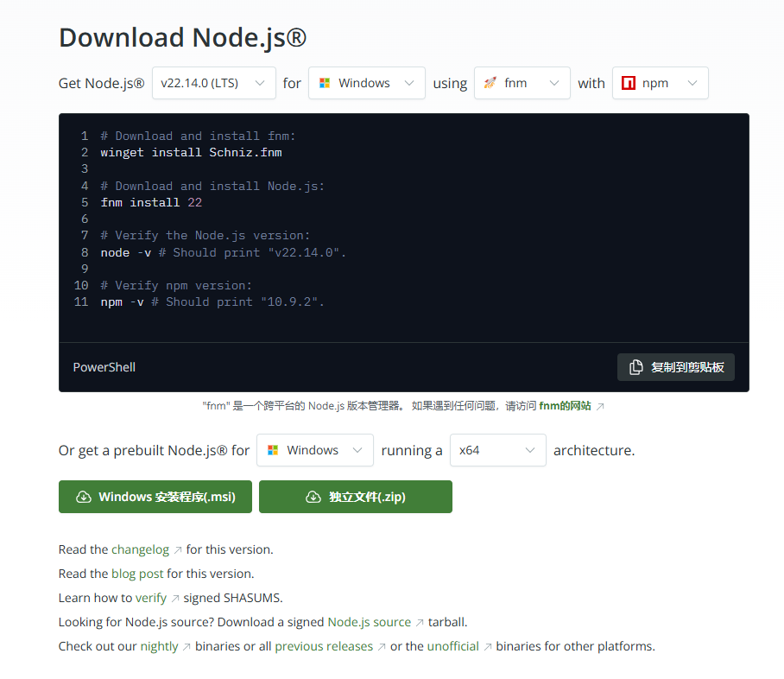The image size is (784, 679).
Task: Open the npm package manager dropdown
Action: tap(660, 83)
